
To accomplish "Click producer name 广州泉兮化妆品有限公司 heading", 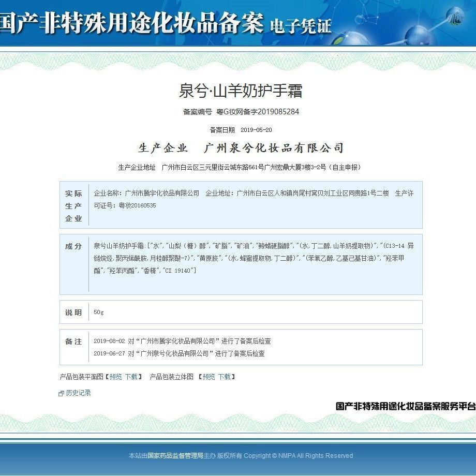I will 274,148.
